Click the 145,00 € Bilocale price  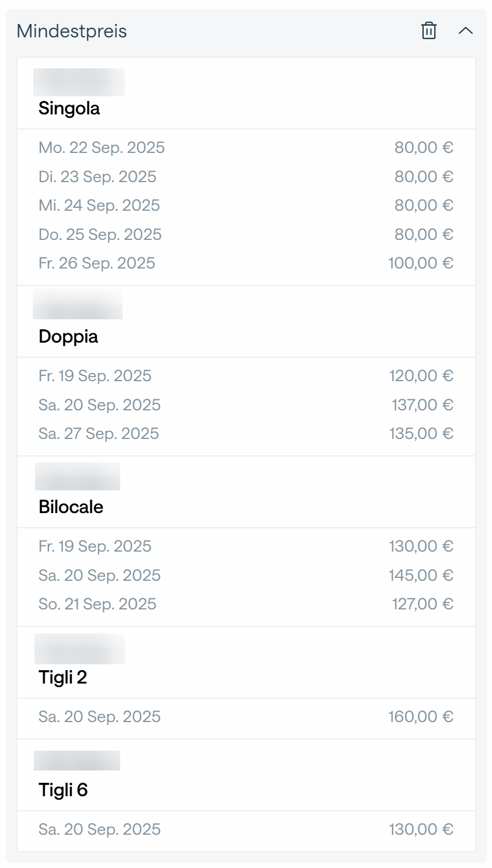pos(421,576)
